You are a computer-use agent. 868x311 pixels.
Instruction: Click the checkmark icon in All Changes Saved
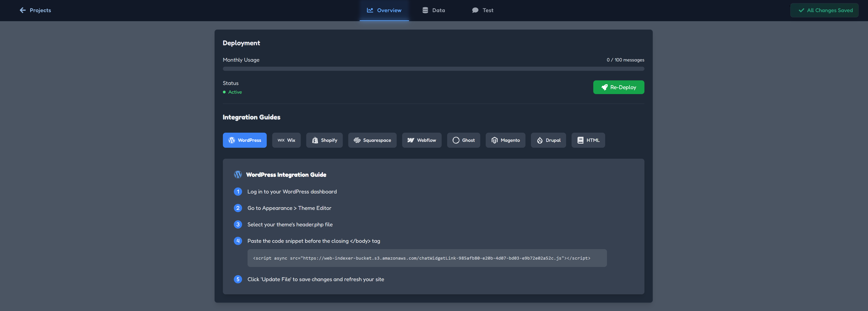pos(801,10)
